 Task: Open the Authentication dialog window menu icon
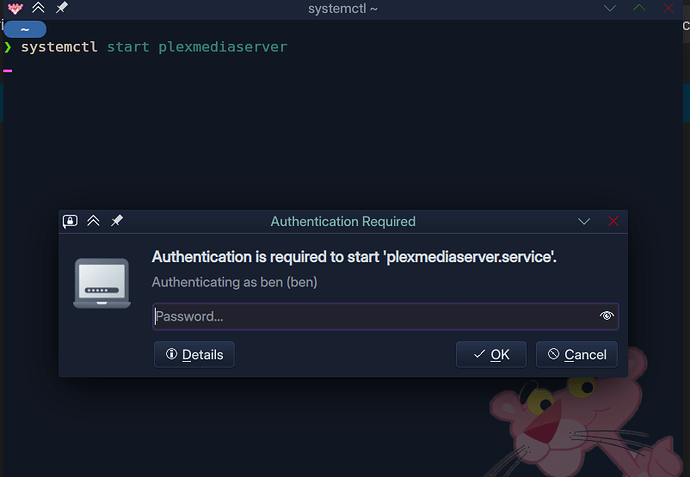point(70,221)
